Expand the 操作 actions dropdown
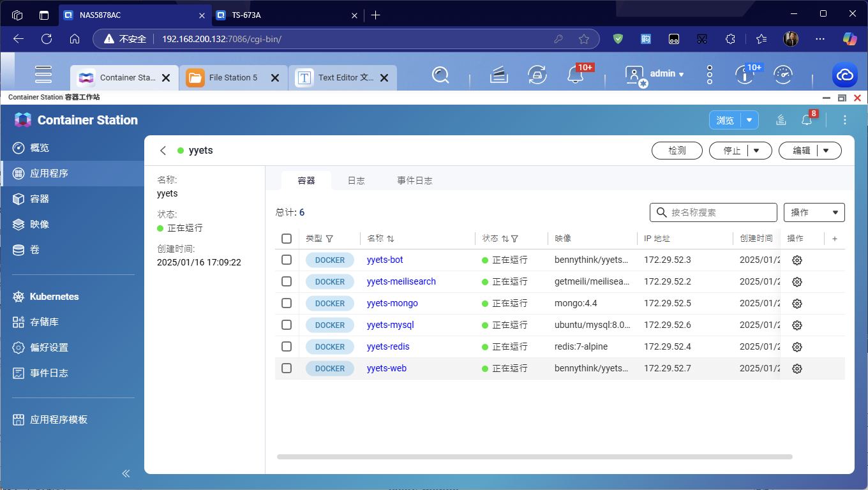The image size is (868, 490). point(814,212)
